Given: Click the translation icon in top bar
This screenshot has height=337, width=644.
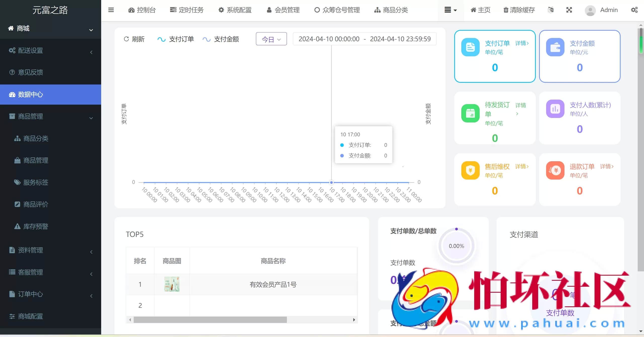Looking at the screenshot, I should [x=551, y=10].
